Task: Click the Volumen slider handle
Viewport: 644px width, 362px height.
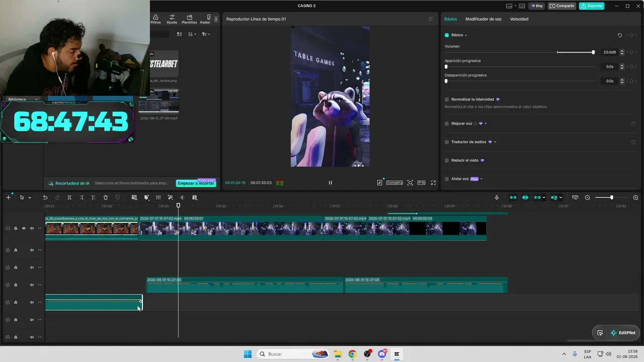Action: (x=593, y=52)
